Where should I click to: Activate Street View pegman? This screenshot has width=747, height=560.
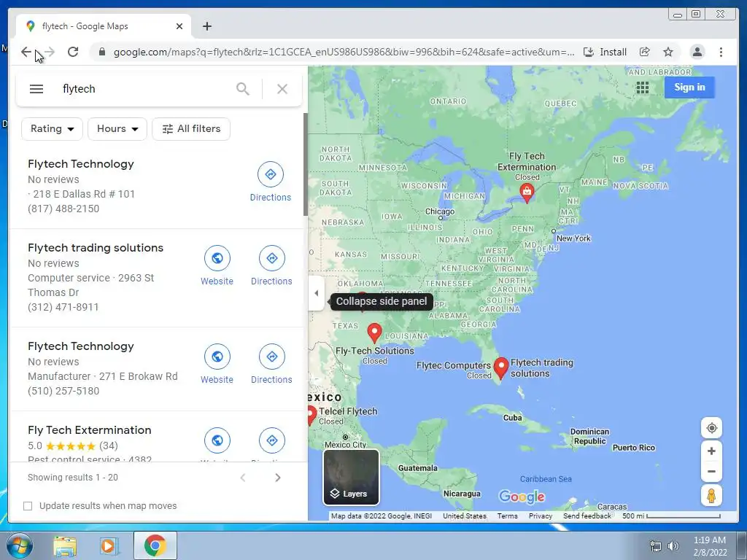(x=712, y=495)
